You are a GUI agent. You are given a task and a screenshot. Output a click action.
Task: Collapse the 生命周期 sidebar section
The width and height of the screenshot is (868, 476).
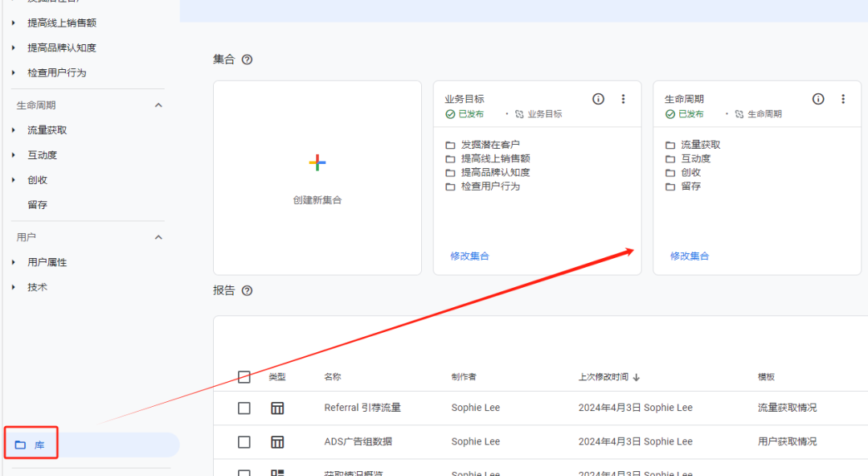pyautogui.click(x=158, y=105)
